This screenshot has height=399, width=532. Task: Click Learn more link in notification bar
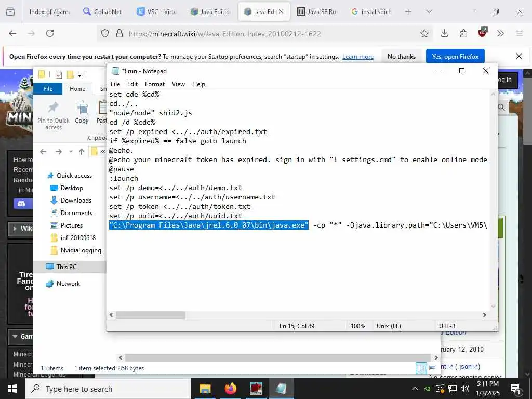[357, 57]
